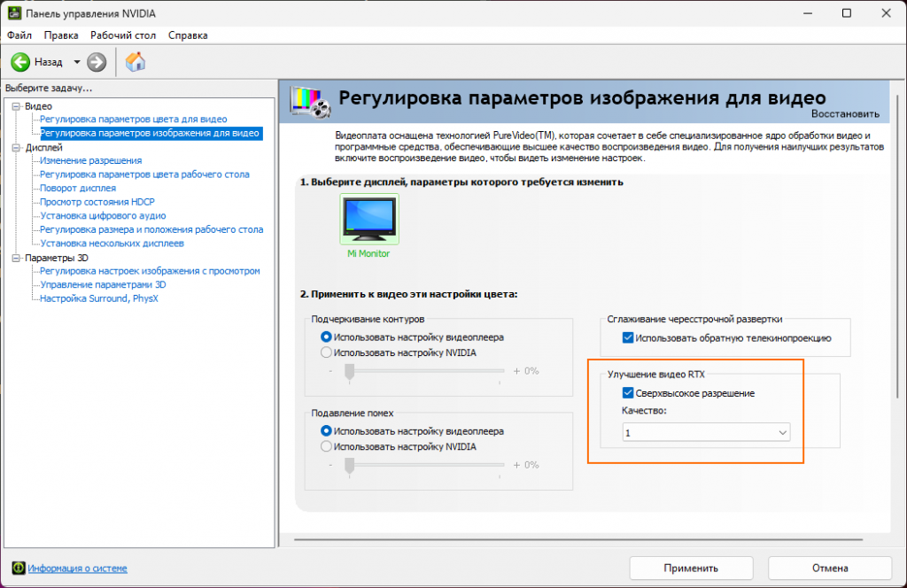Open the Справка menu
Image resolution: width=907 pixels, height=588 pixels.
point(188,35)
